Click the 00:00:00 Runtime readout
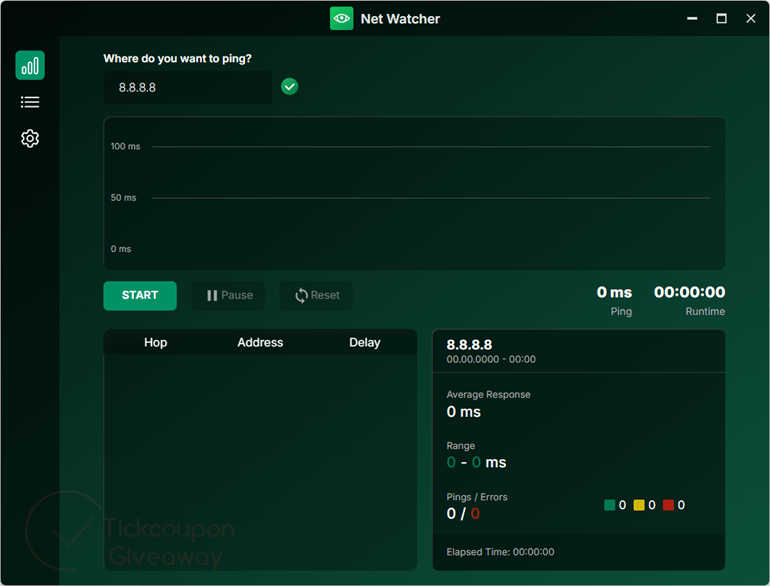Screen dimensions: 770x586 pos(689,292)
